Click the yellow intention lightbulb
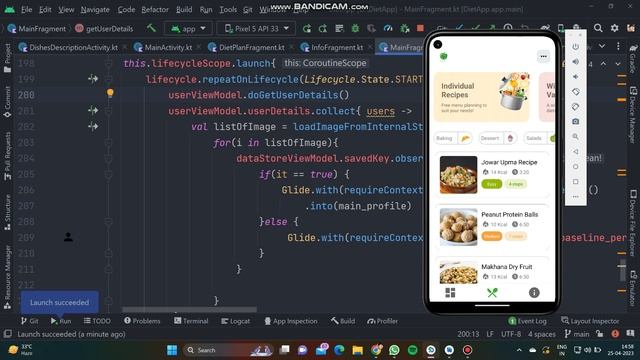This screenshot has width=640, height=360. [110, 93]
